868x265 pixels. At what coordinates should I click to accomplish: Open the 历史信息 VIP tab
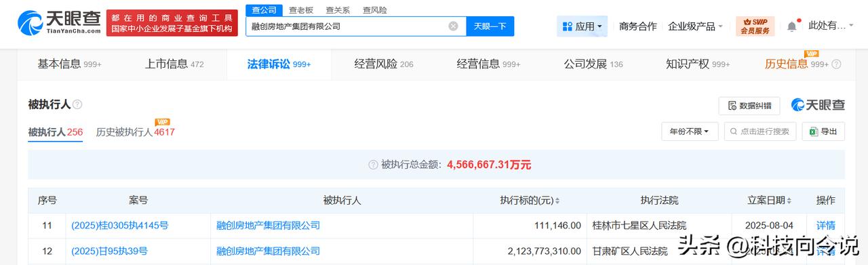tap(797, 64)
